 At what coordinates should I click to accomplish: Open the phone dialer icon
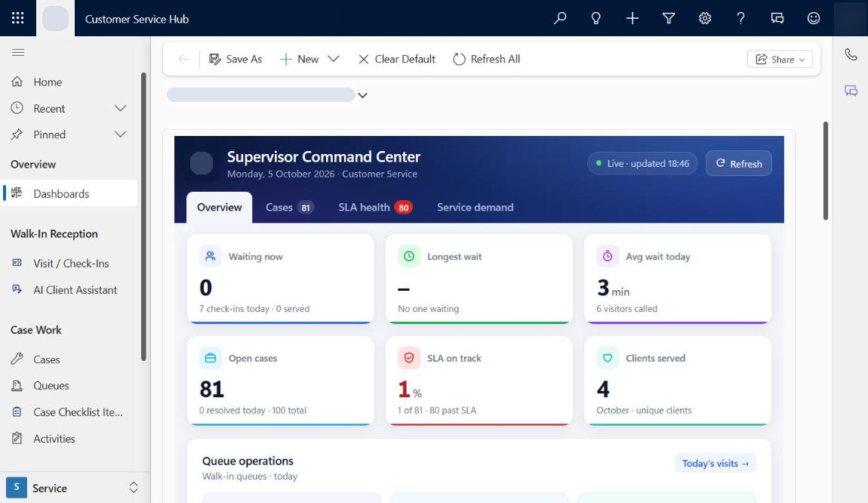851,54
